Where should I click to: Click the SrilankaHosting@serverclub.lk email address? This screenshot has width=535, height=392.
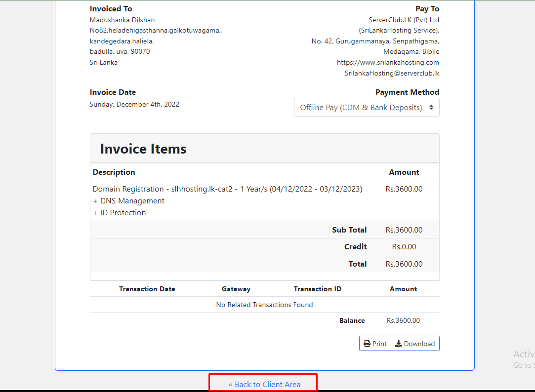click(x=392, y=74)
